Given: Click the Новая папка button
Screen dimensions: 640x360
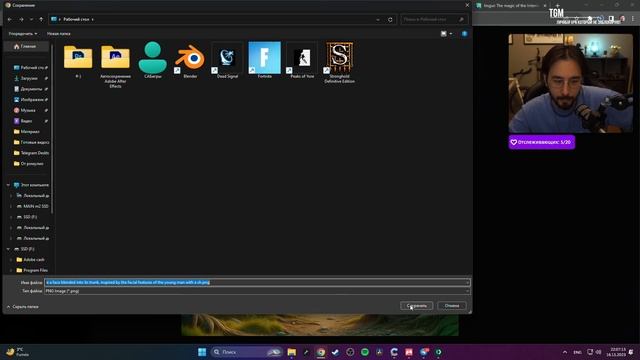Looking at the screenshot, I should [59, 33].
